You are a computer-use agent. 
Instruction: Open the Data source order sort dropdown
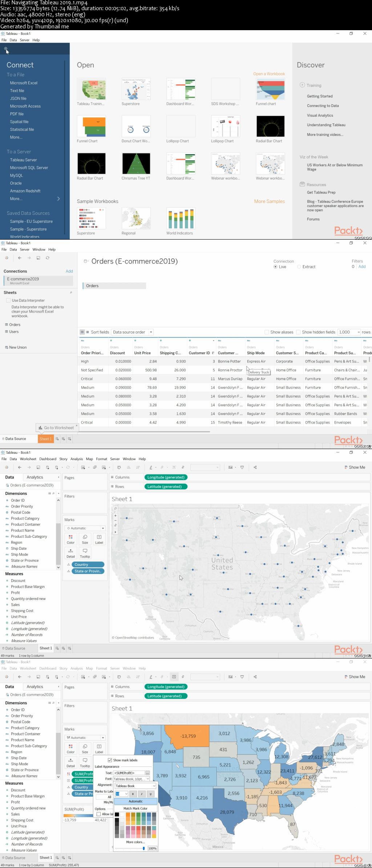(133, 332)
